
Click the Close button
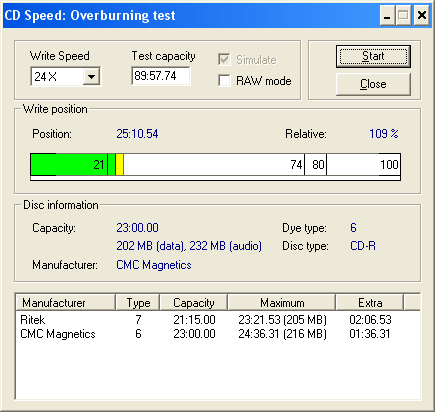(x=373, y=84)
